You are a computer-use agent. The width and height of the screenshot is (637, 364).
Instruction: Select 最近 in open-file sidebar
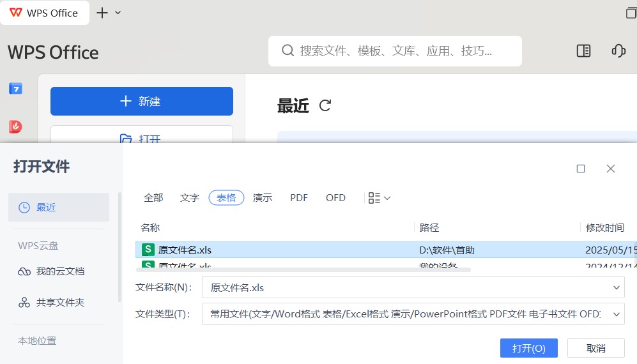pos(59,207)
